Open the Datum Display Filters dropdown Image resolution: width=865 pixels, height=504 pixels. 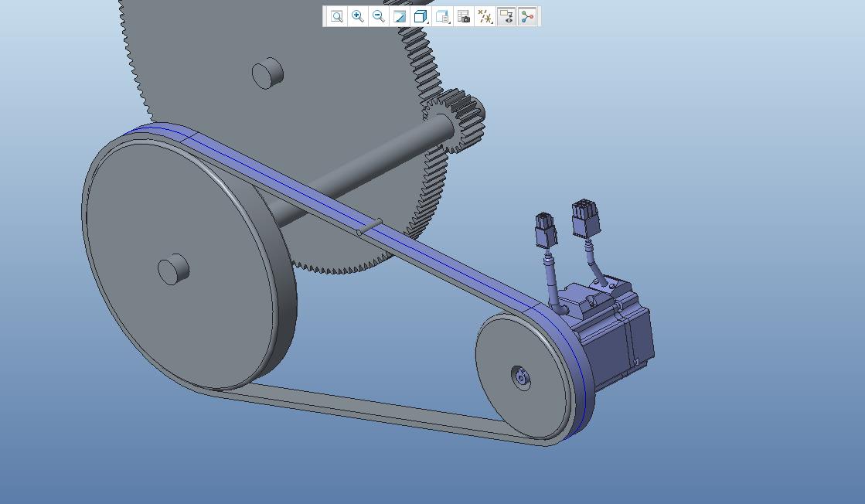click(x=485, y=16)
